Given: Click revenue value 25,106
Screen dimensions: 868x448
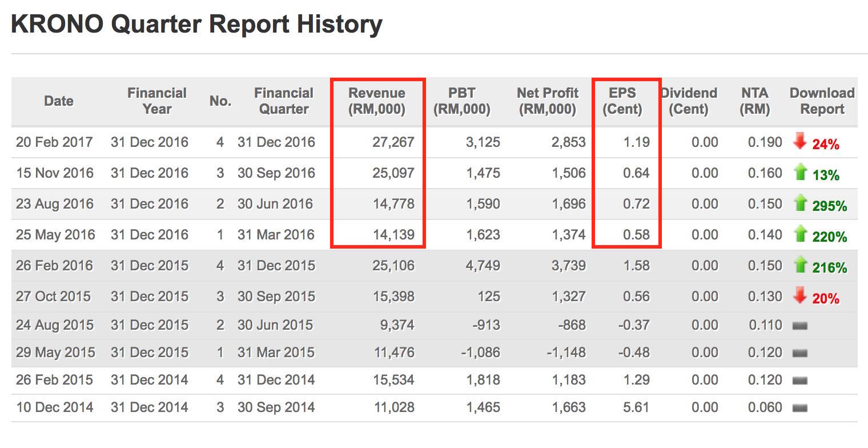Looking at the screenshot, I should (x=395, y=266).
